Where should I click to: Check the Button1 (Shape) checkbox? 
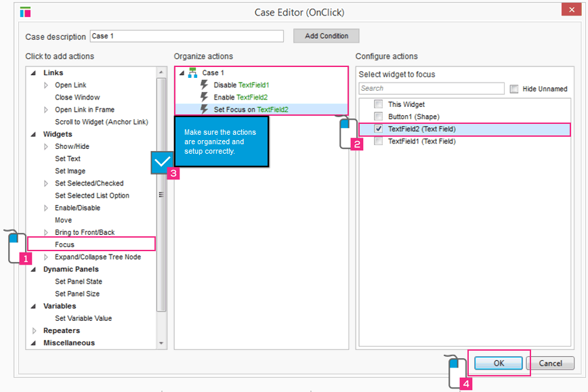coord(378,116)
